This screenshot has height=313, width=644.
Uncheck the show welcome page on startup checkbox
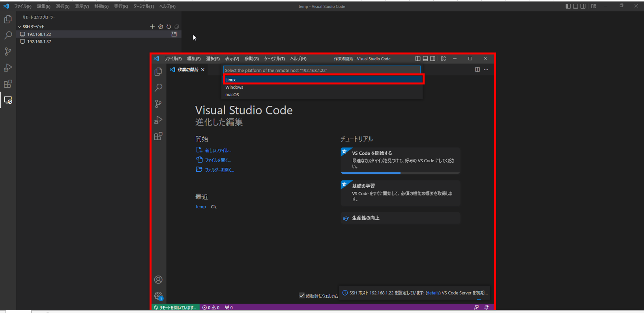coord(302,296)
